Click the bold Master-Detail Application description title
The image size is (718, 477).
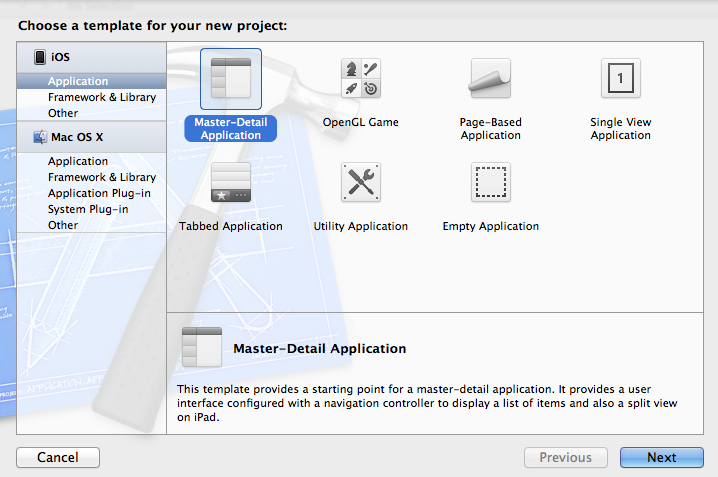pyautogui.click(x=320, y=348)
